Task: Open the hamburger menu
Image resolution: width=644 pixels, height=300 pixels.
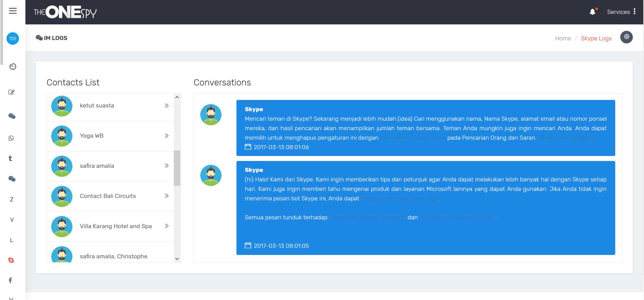Action: tap(13, 11)
